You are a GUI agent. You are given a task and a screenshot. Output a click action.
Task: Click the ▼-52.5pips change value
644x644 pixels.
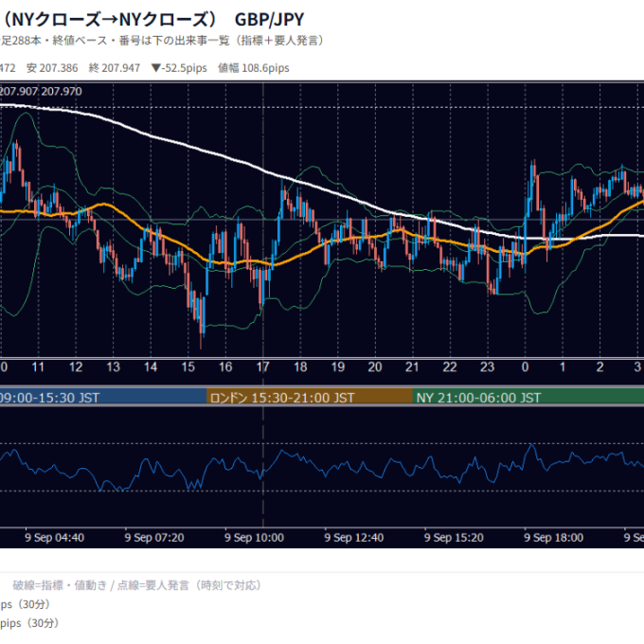(x=179, y=68)
